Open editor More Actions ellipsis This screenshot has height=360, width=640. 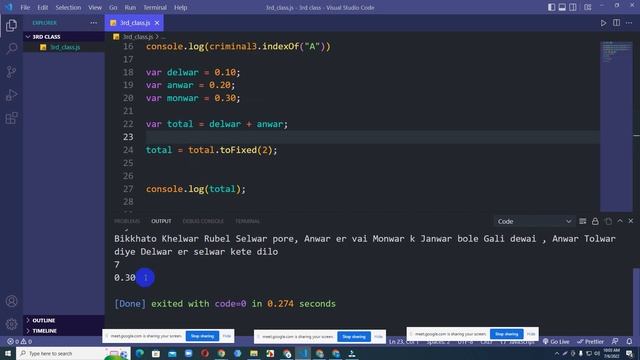[x=629, y=23]
